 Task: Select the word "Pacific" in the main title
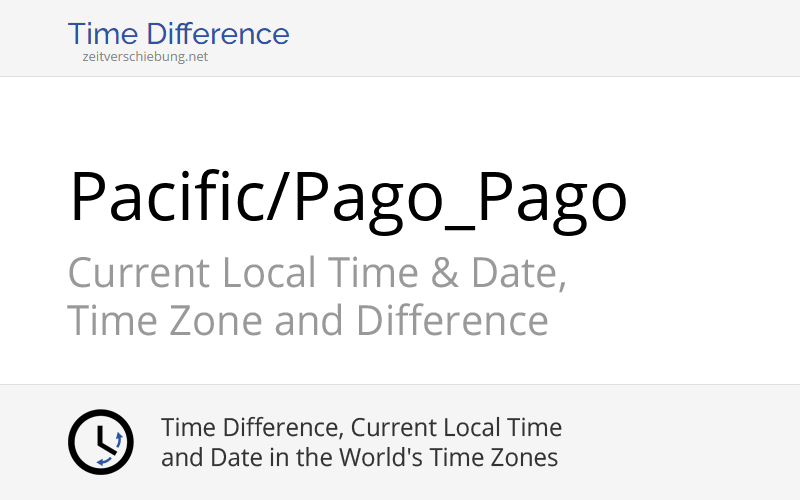(166, 197)
